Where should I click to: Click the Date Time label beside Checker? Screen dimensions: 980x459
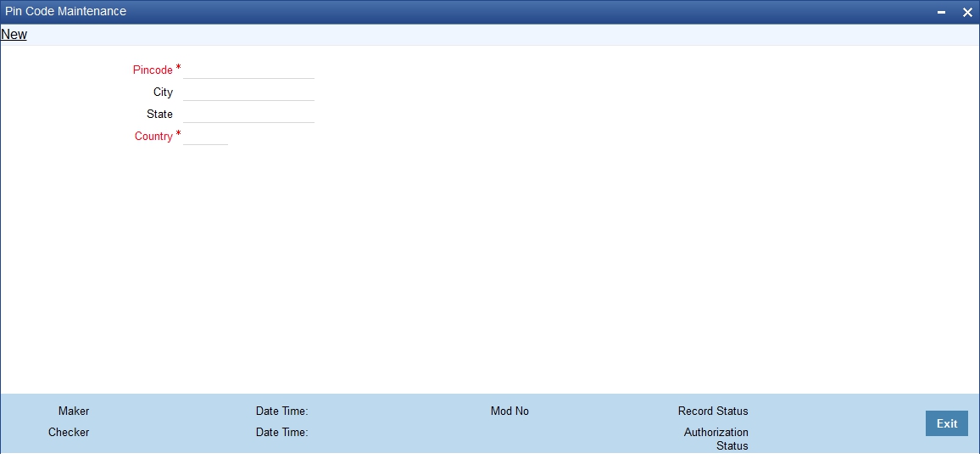pos(281,432)
